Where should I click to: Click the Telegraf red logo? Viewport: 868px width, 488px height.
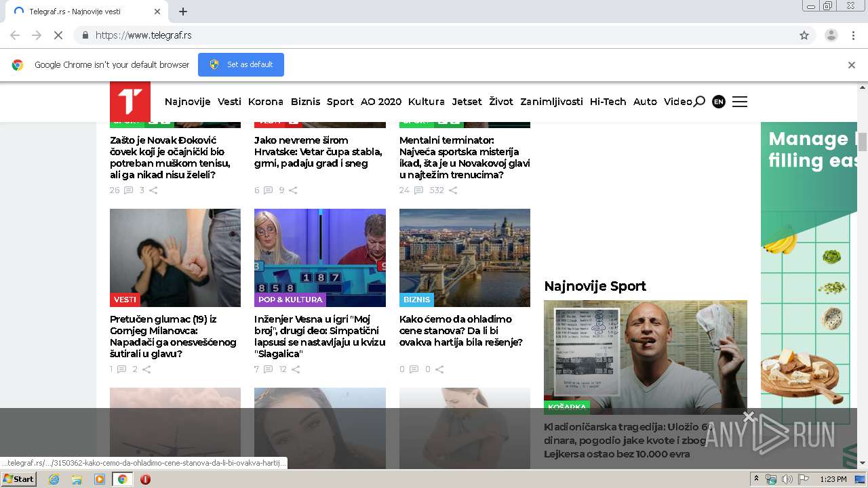coord(130,102)
